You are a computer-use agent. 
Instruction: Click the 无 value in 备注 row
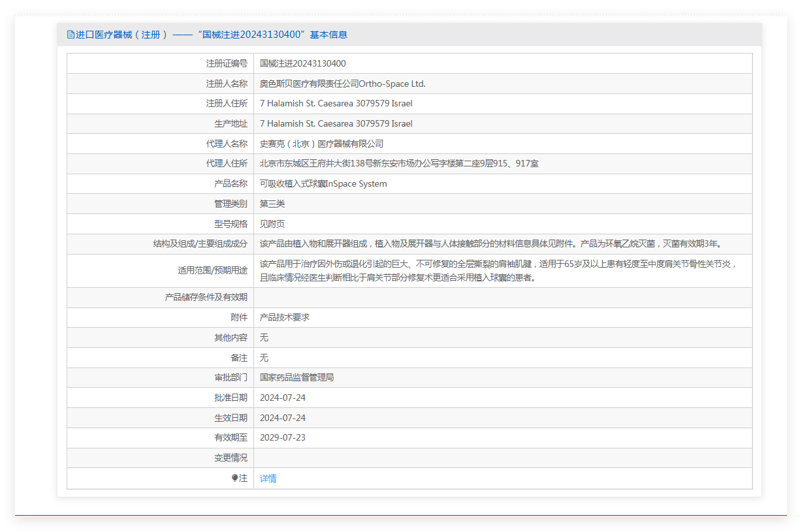[264, 358]
